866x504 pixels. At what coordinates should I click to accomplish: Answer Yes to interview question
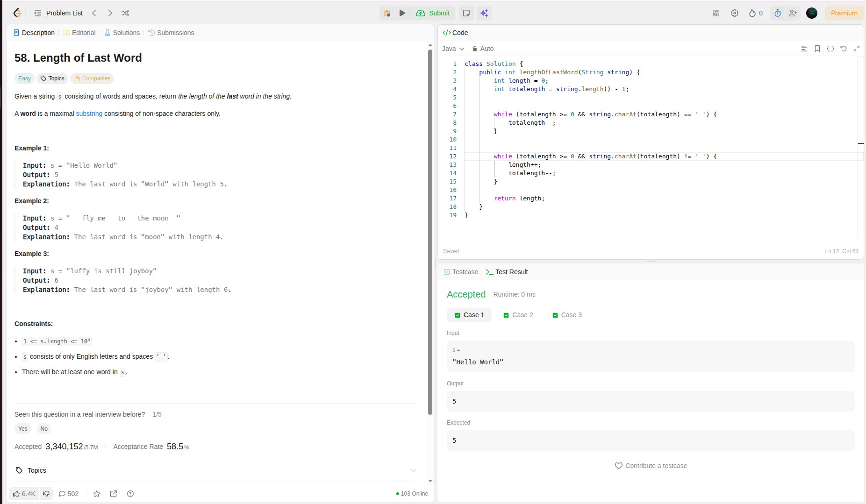click(x=23, y=429)
